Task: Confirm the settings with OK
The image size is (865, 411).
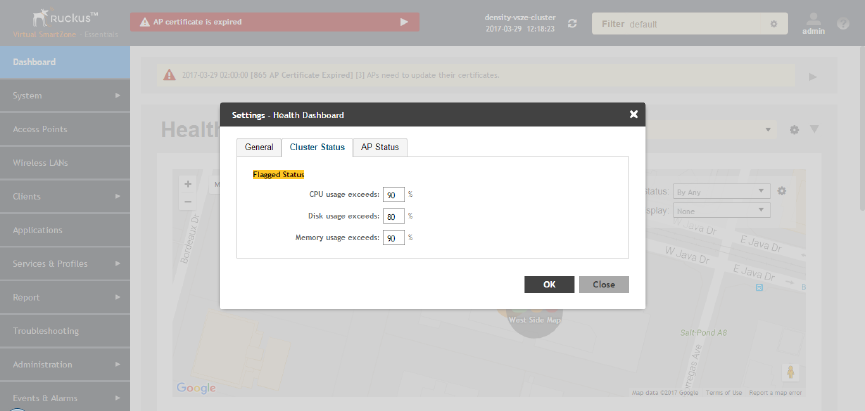Action: click(549, 285)
